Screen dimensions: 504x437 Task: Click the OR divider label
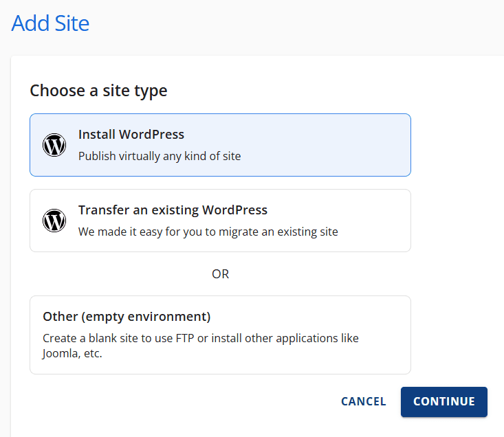click(220, 274)
